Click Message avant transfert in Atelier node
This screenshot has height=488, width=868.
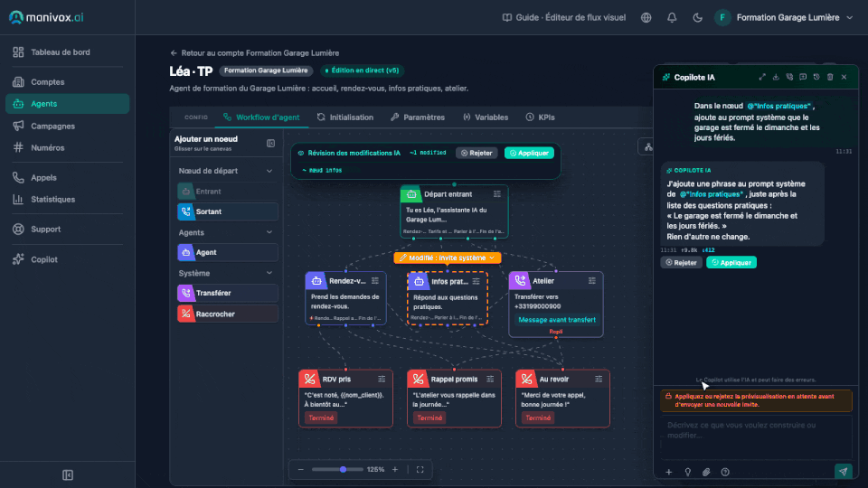pyautogui.click(x=556, y=320)
